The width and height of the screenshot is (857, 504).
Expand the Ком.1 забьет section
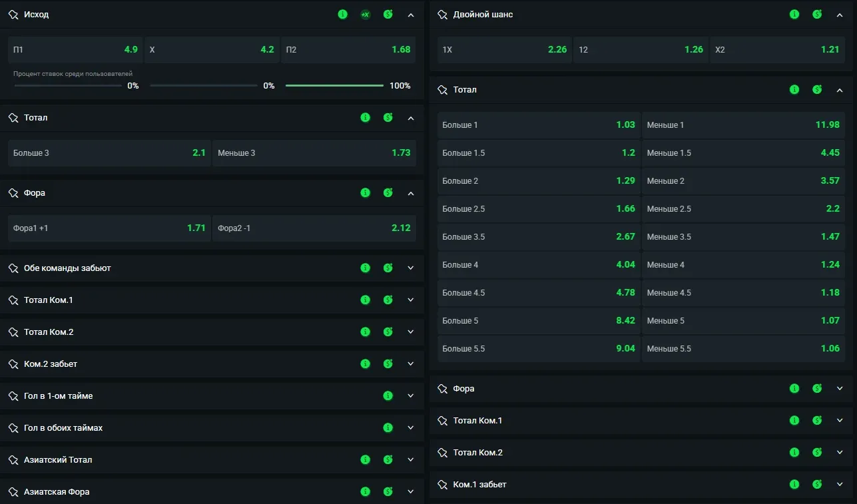click(840, 485)
